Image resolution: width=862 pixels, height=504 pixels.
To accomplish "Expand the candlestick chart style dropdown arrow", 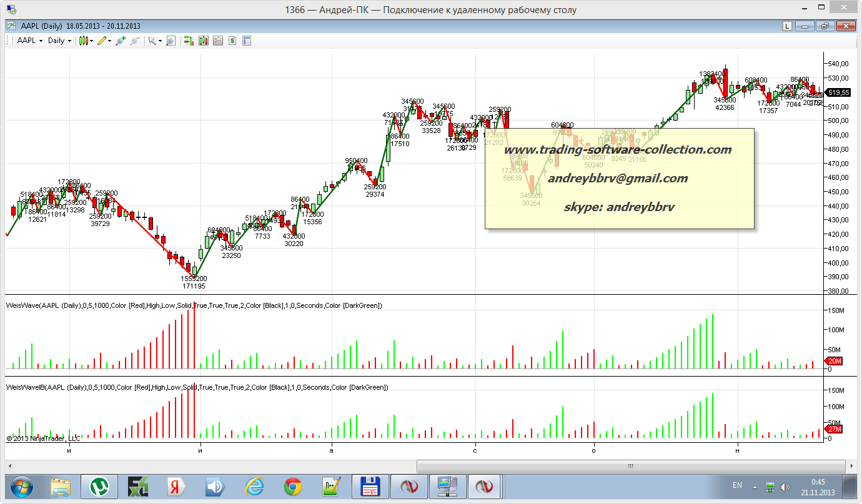I will tap(91, 41).
